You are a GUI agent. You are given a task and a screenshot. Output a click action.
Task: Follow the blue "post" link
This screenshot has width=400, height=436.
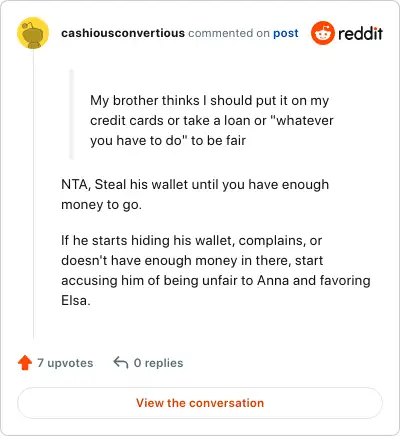click(286, 33)
